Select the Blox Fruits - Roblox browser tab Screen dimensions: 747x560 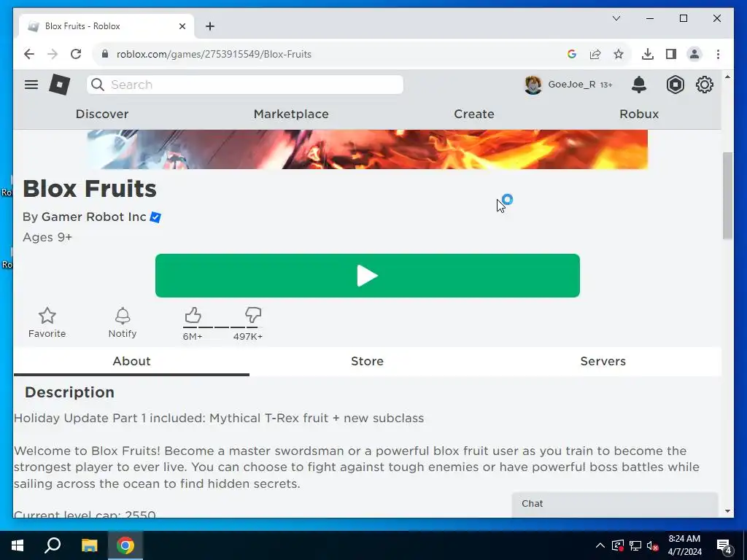[x=107, y=26]
